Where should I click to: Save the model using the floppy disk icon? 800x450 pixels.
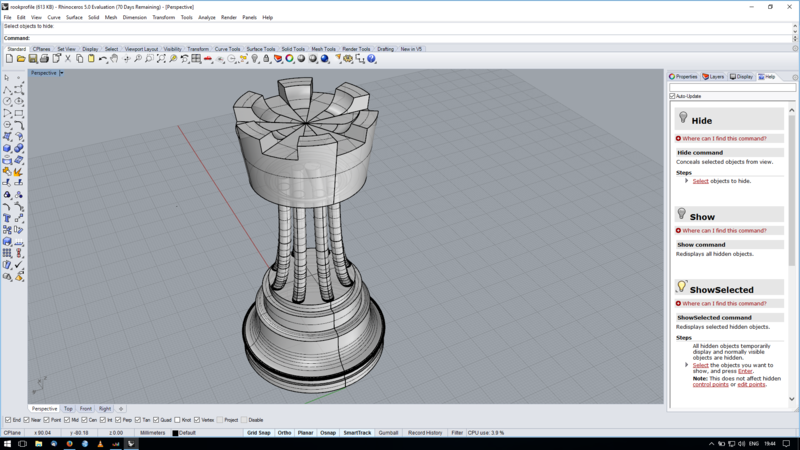[33, 59]
